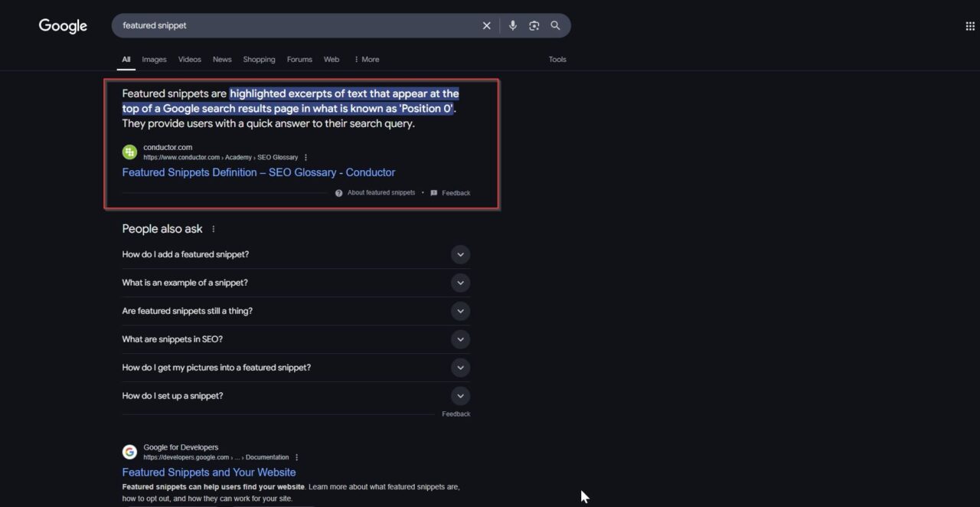Image resolution: width=980 pixels, height=507 pixels.
Task: Expand 'What is an example of a snippet?'
Action: tap(460, 283)
